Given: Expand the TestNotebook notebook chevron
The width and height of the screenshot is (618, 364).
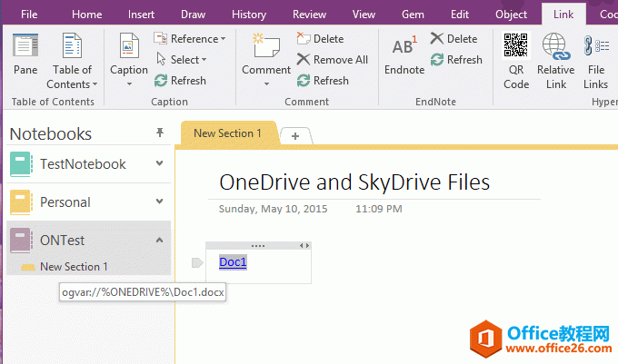Looking at the screenshot, I should click(x=160, y=164).
